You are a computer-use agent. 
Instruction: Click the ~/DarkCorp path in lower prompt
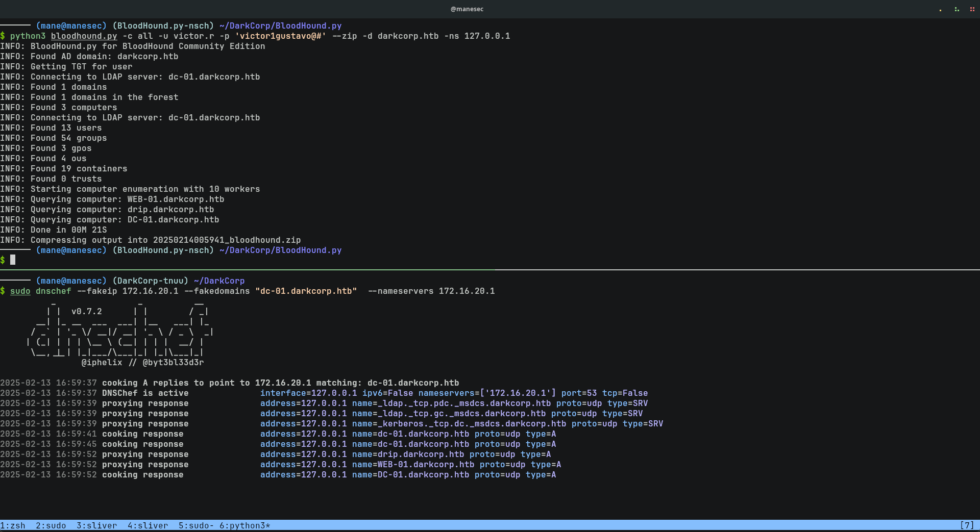coord(219,281)
